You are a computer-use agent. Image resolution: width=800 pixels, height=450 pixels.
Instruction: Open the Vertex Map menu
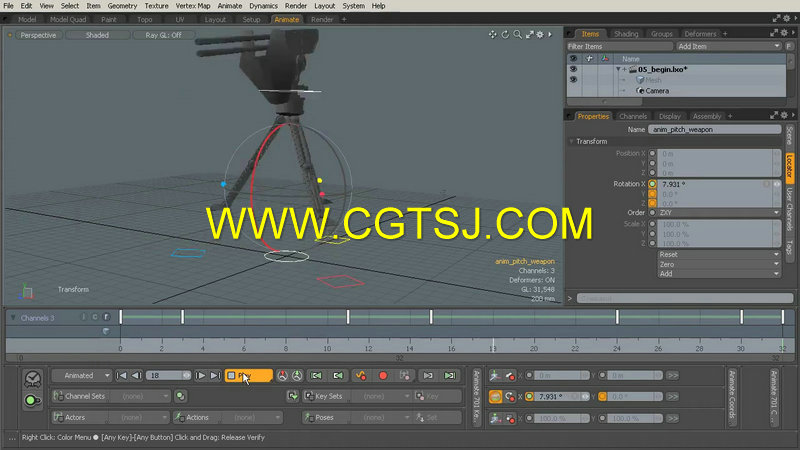192,6
